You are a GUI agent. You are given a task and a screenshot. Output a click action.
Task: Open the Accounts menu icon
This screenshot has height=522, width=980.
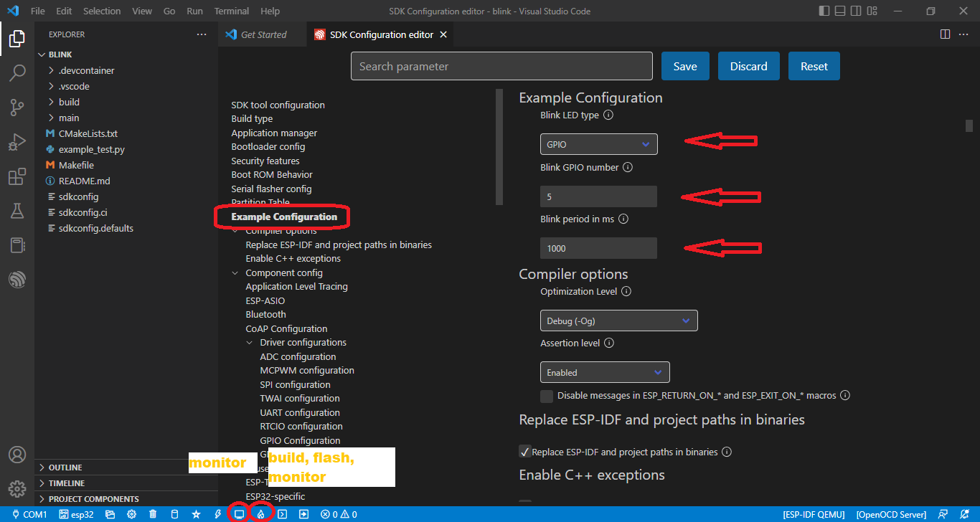(17, 455)
